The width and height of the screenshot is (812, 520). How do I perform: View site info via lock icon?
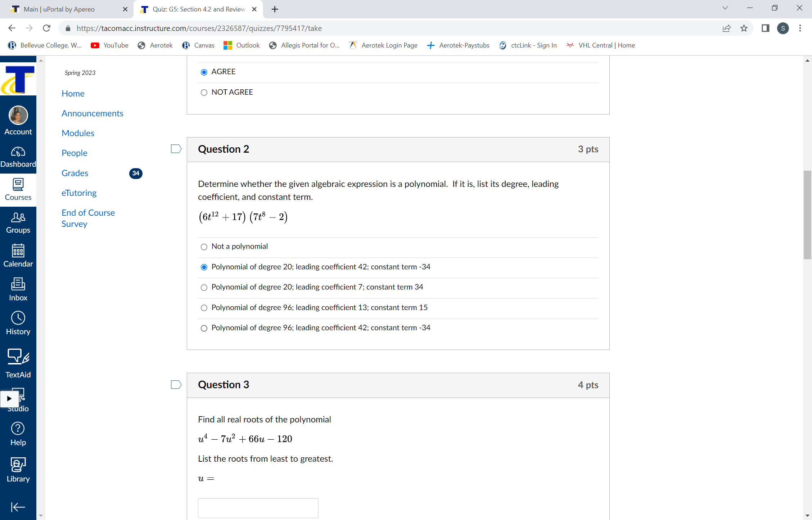pos(68,28)
